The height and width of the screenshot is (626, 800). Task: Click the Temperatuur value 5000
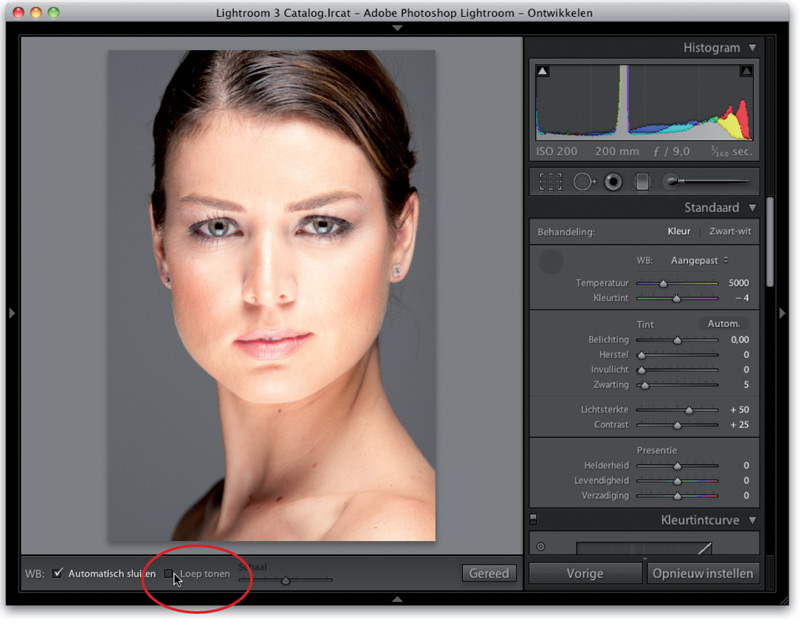[738, 283]
